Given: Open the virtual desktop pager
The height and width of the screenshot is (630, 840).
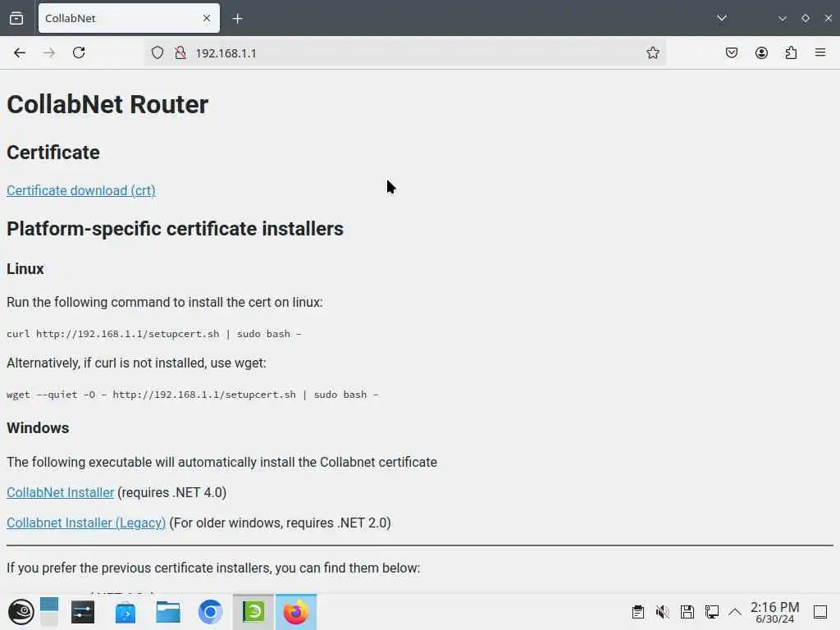Looking at the screenshot, I should pos(48,612).
